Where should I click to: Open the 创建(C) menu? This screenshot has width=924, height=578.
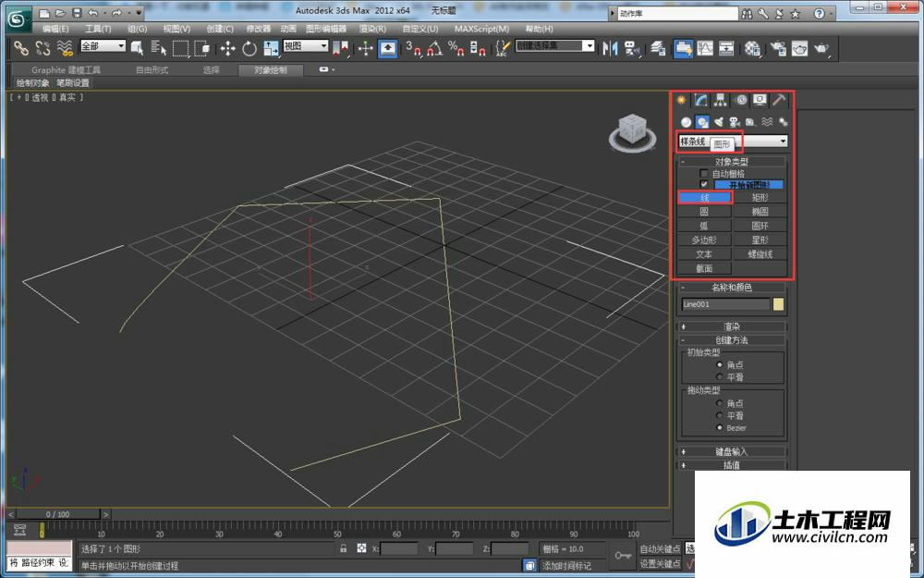coord(220,29)
